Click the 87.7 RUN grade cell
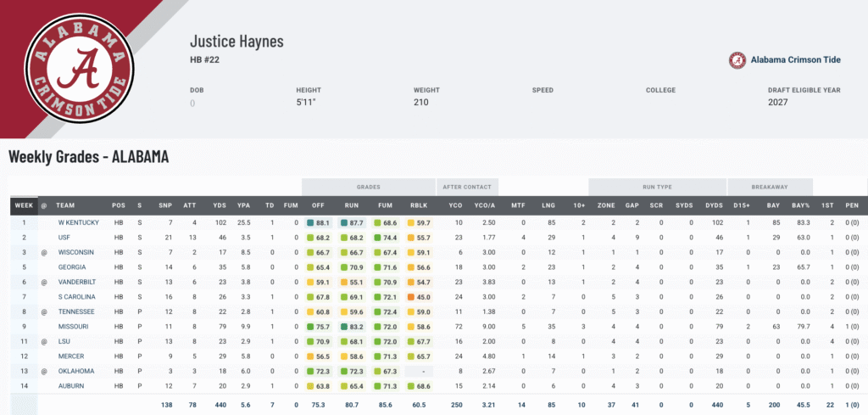868x415 pixels. [x=352, y=222]
